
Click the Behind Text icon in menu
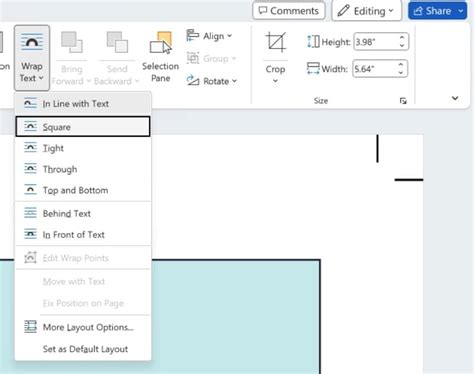(x=30, y=213)
